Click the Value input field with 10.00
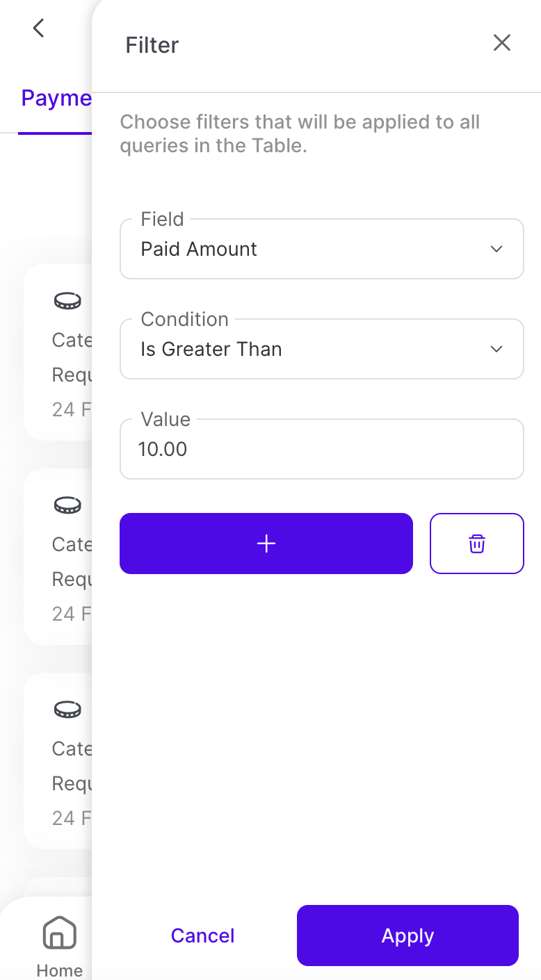 point(321,450)
